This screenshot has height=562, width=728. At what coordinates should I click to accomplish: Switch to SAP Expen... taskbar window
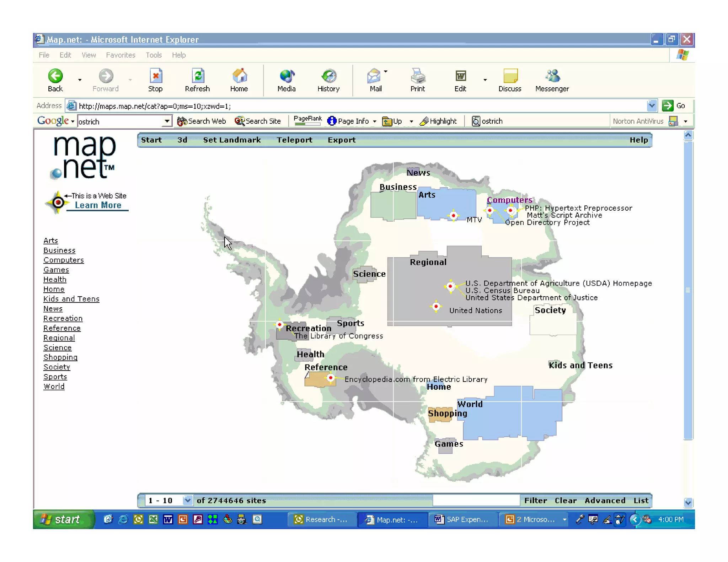[x=463, y=519]
